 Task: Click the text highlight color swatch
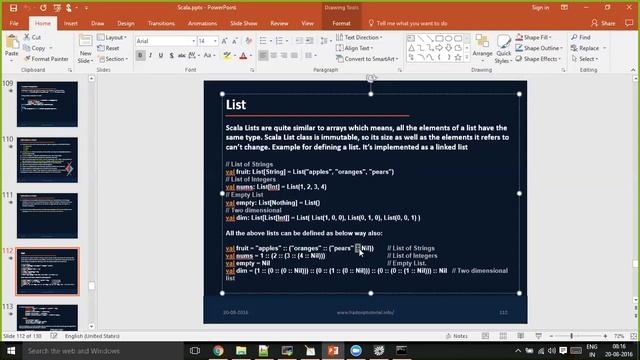coord(227,56)
